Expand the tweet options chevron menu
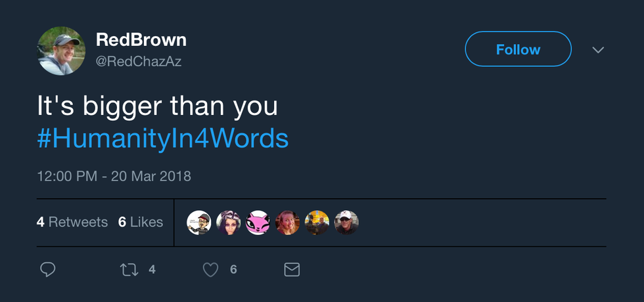 598,50
